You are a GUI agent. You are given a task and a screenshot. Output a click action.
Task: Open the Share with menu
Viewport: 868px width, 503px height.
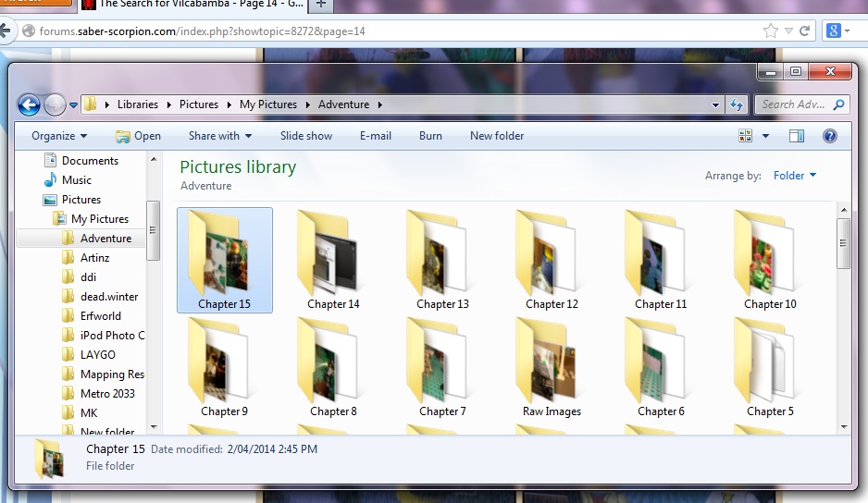(220, 136)
